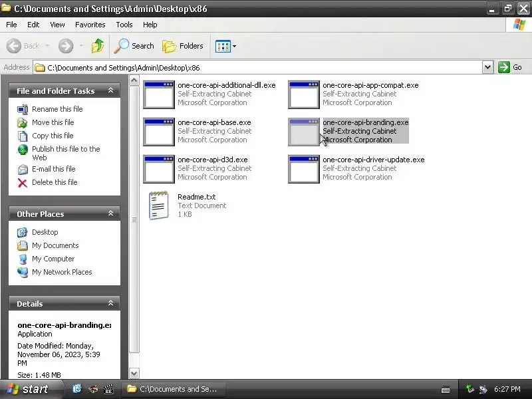This screenshot has height=399, width=532.
Task: Click the Publish to Web globe icon
Action: (x=23, y=149)
